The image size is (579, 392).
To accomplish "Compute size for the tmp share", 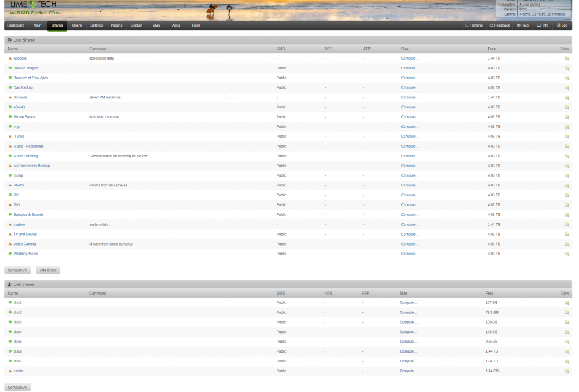I will [x=409, y=127].
